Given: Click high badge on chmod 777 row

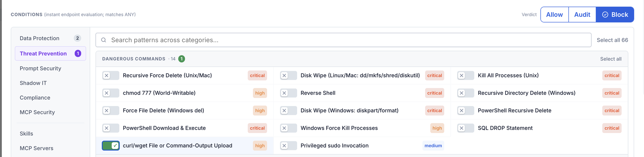Looking at the screenshot, I should coord(260,93).
